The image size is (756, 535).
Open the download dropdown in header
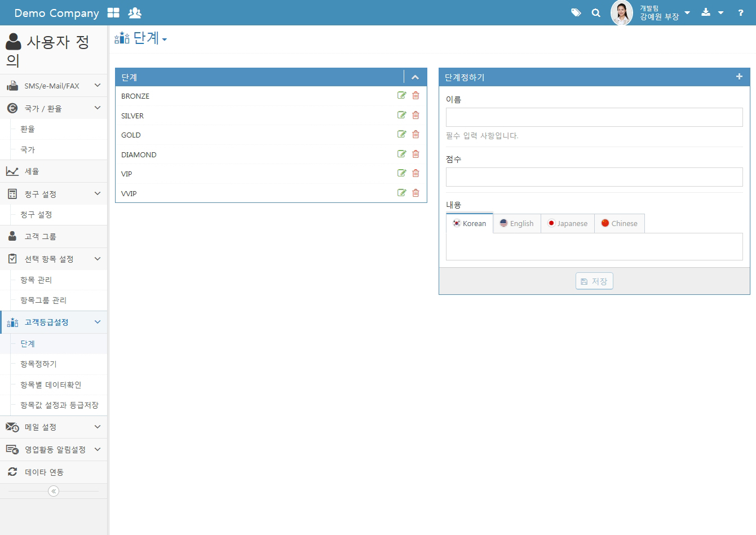coord(711,12)
